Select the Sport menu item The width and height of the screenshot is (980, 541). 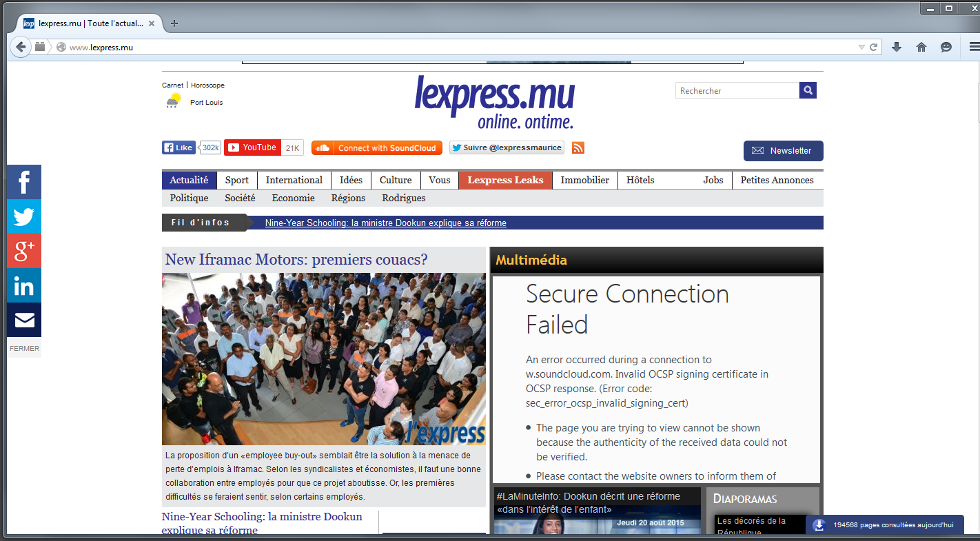[x=237, y=181]
